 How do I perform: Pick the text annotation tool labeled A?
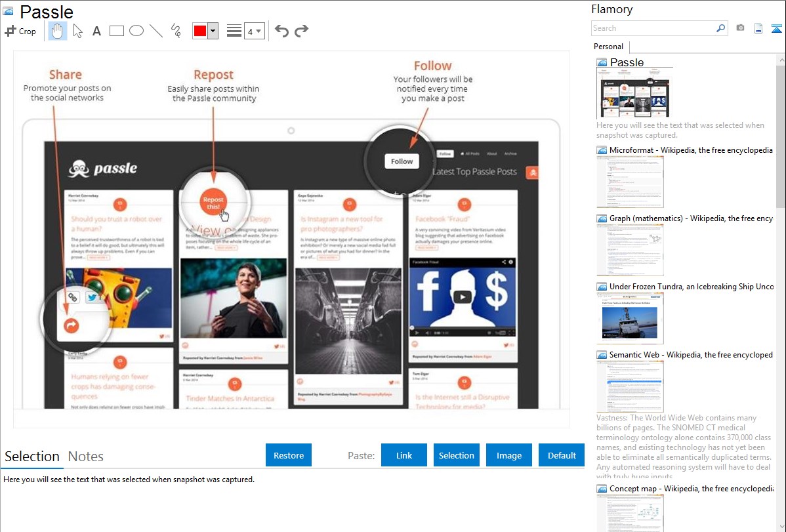coord(96,31)
